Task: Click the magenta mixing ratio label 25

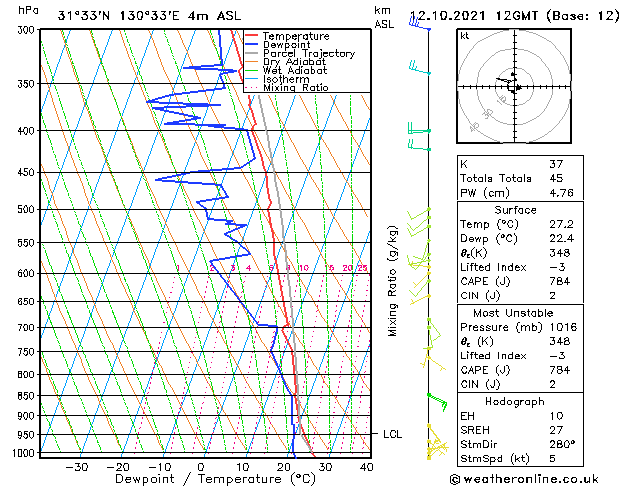Action: pos(363,268)
